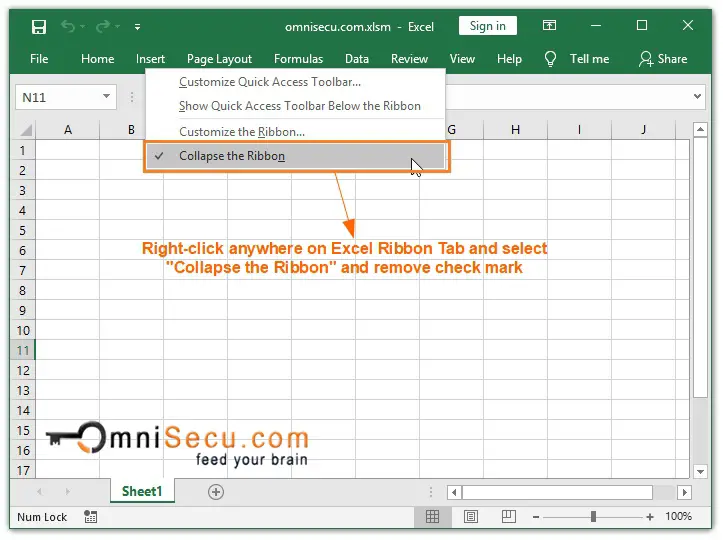Screen dimensions: 723x540
Task: Expand the formula bar chevron
Action: point(697,96)
